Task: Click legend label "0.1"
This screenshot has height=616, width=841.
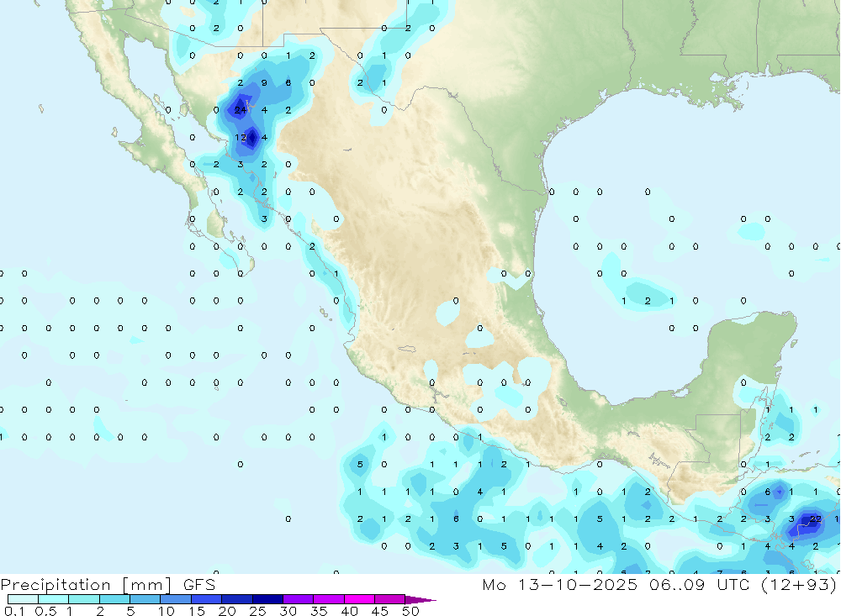Action: [14, 611]
